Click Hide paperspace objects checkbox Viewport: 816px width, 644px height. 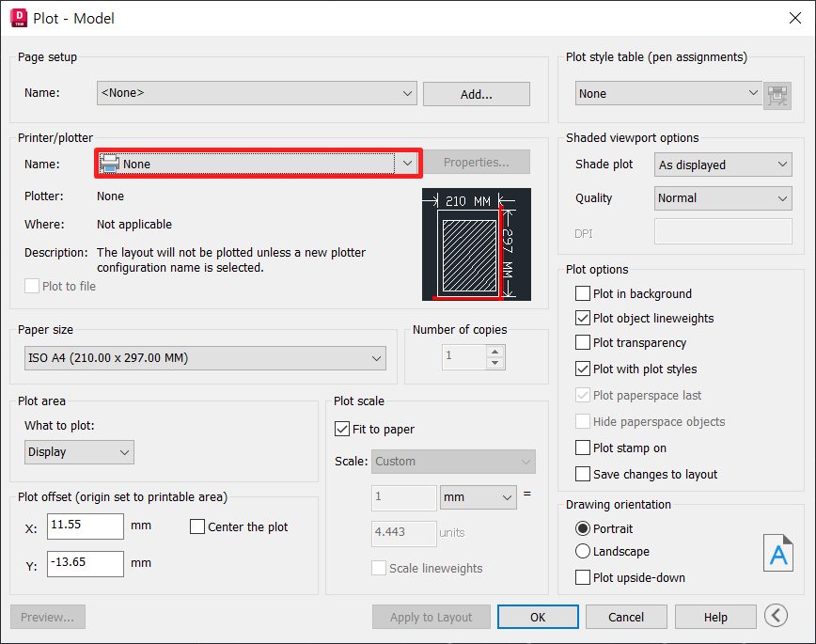[582, 421]
